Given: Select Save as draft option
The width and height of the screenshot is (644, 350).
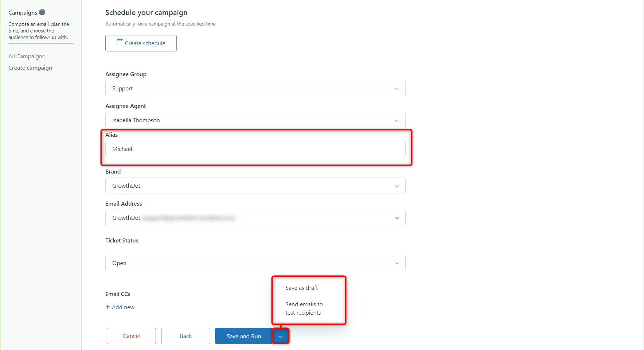Looking at the screenshot, I should click(x=302, y=288).
